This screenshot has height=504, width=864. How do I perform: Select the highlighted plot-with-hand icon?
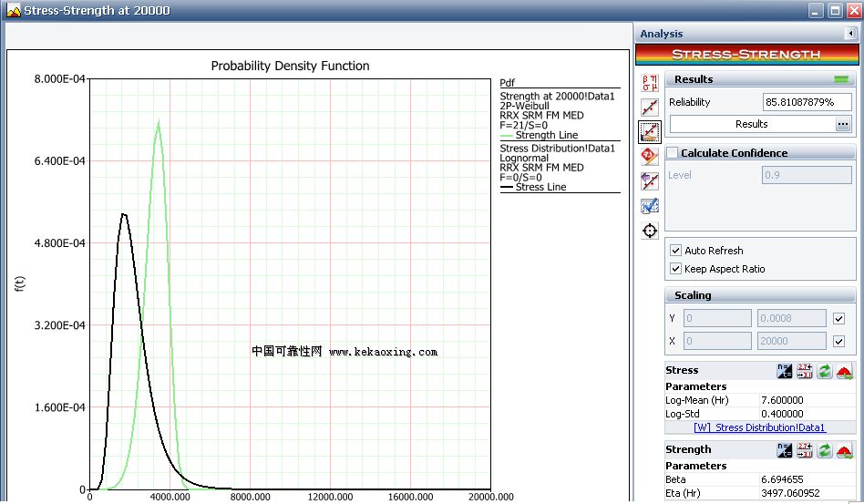[650, 132]
